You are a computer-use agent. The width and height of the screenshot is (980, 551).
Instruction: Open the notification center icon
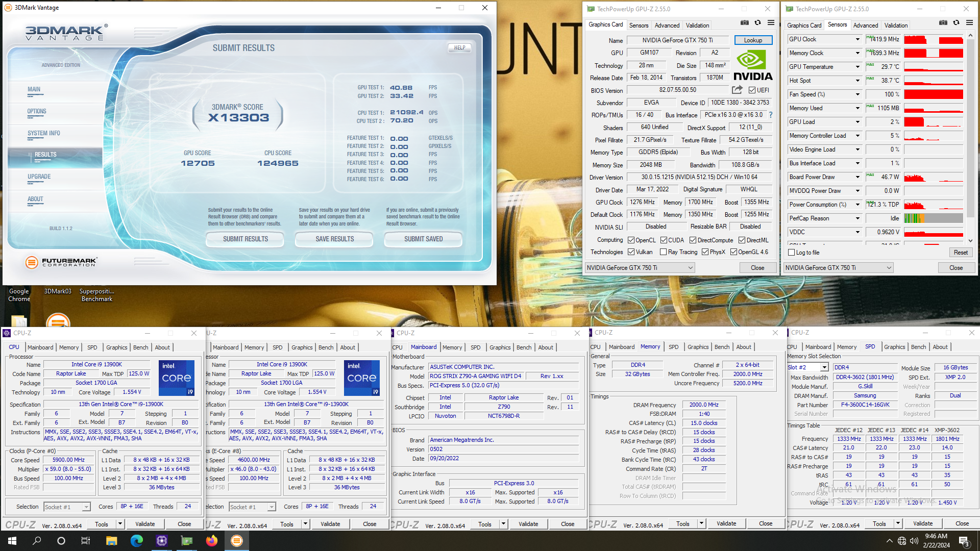coord(964,541)
